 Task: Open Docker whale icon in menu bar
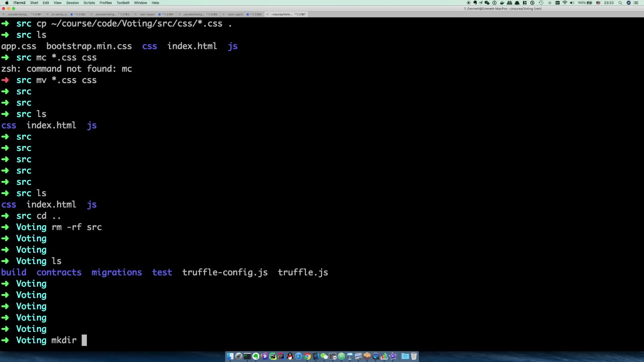click(502, 3)
